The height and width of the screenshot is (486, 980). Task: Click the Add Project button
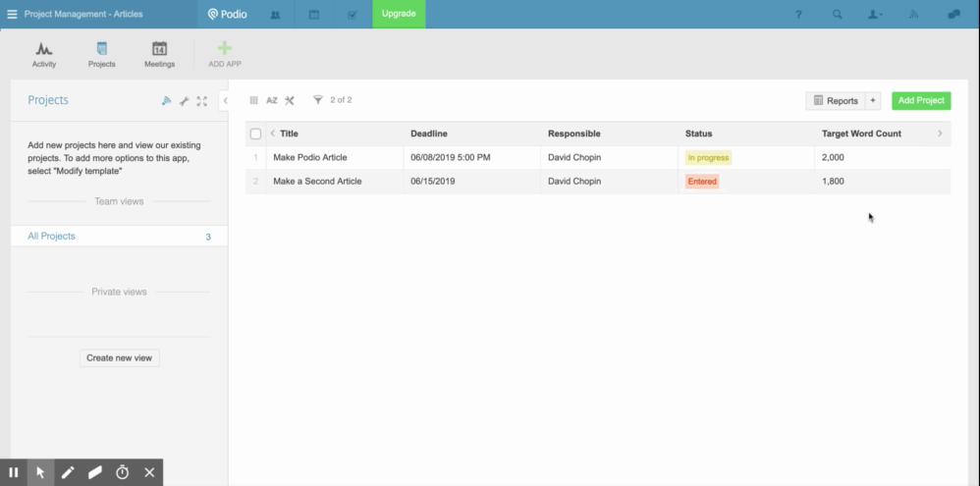920,100
